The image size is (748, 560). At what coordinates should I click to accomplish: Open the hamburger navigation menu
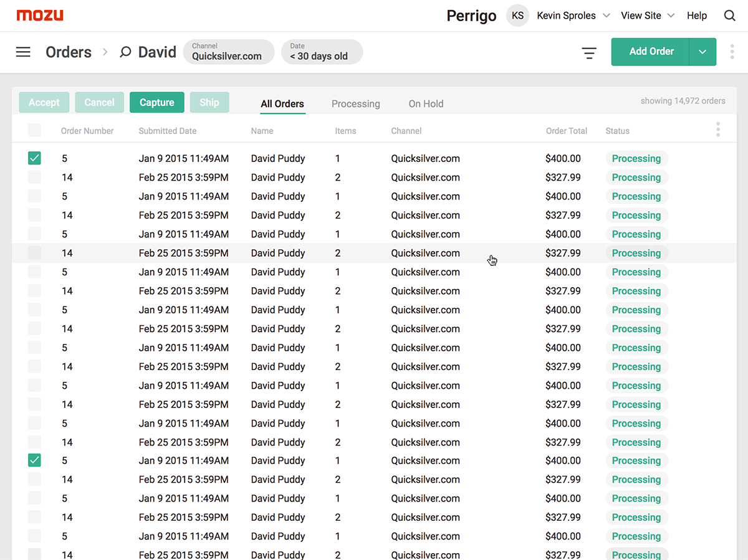23,52
